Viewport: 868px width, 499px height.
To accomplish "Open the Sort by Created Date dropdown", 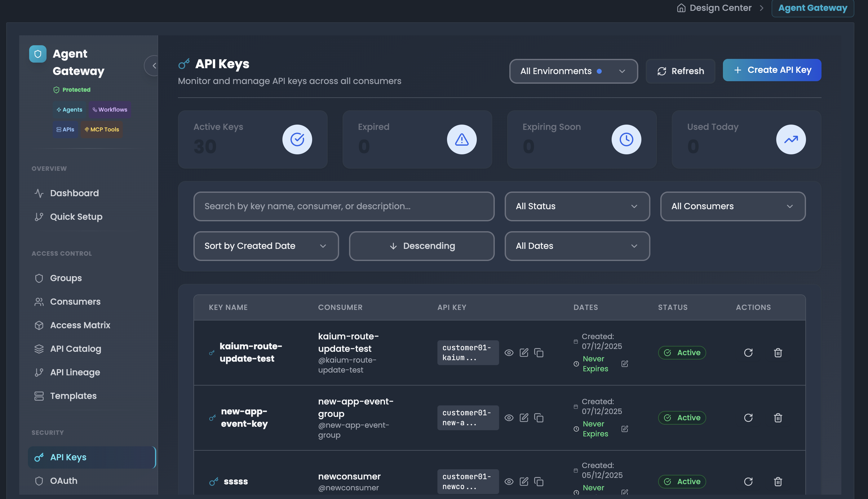I will coord(266,246).
